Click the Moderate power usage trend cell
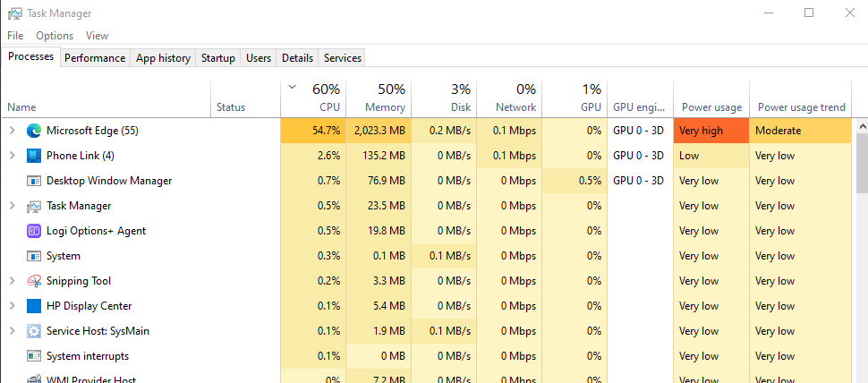Image resolution: width=868 pixels, height=383 pixels. pyautogui.click(x=801, y=131)
